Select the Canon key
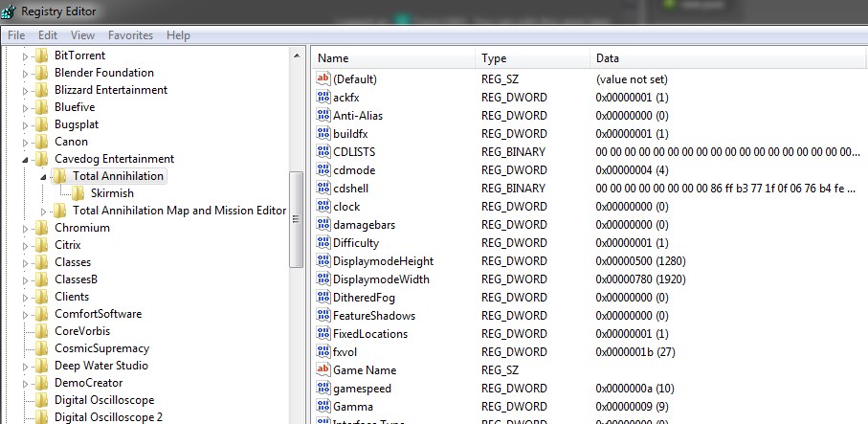Screen dimensions: 868x424 coord(71,141)
